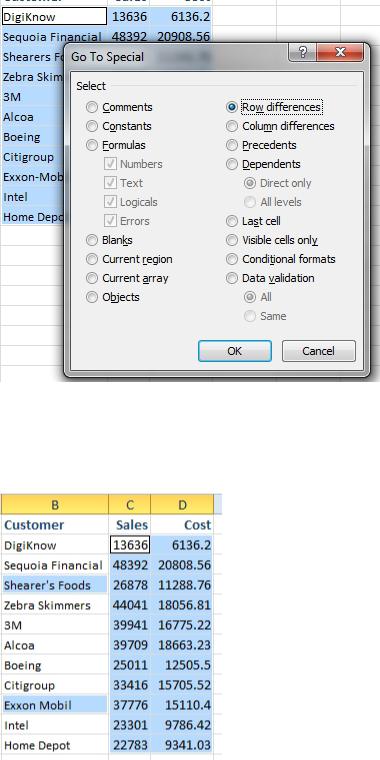Click the 37776 sales cell

coord(129,705)
